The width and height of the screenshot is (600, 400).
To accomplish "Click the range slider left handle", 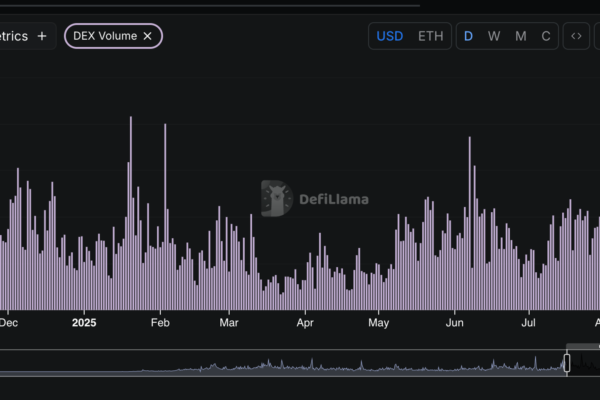I will (567, 363).
